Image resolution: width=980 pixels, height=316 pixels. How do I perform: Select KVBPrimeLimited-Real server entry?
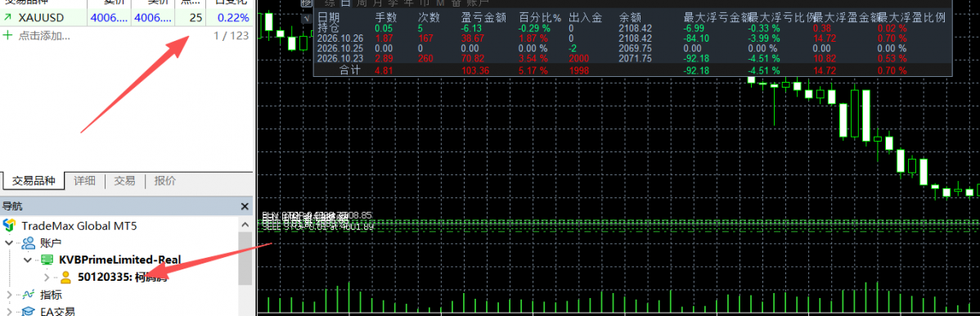[120, 260]
